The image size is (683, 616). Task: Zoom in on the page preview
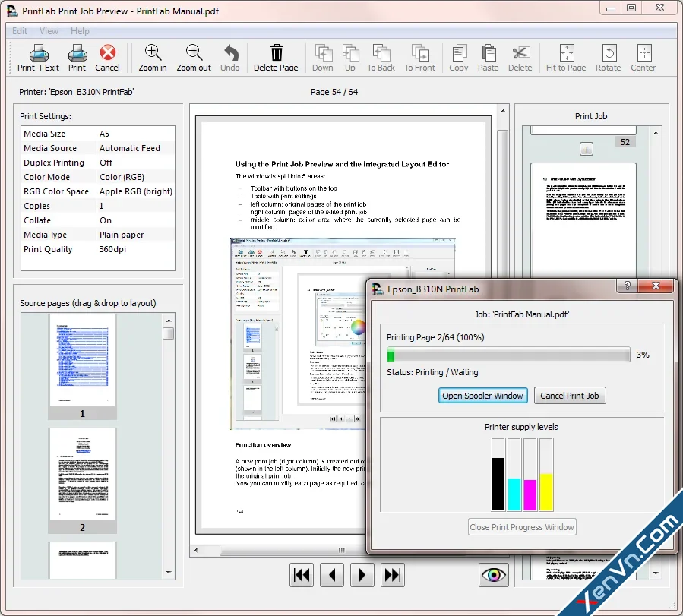click(153, 58)
